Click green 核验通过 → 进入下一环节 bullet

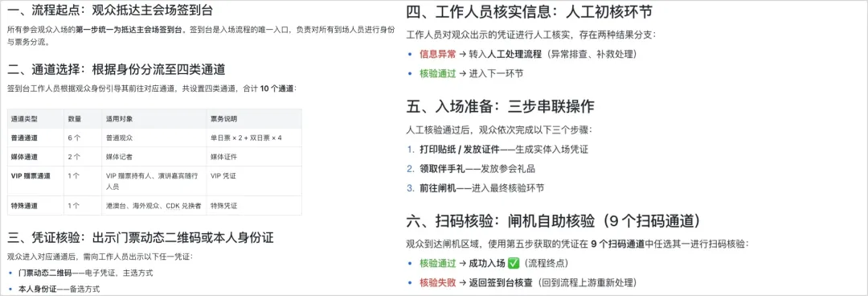click(x=472, y=73)
